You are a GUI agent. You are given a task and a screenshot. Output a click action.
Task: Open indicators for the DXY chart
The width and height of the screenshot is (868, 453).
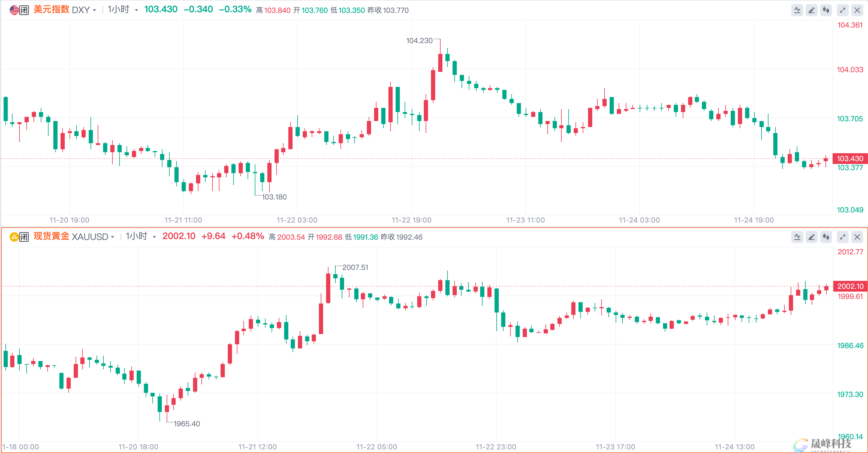(x=797, y=10)
